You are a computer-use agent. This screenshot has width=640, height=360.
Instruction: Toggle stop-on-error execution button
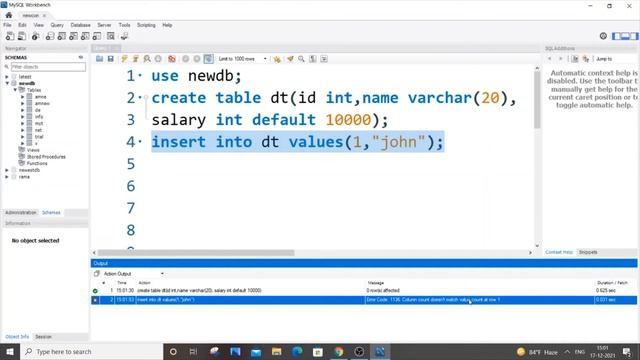[x=172, y=59]
